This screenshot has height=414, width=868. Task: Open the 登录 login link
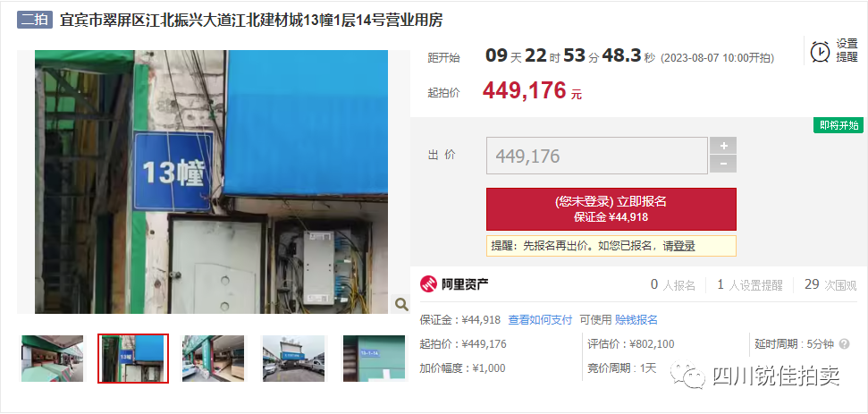684,246
